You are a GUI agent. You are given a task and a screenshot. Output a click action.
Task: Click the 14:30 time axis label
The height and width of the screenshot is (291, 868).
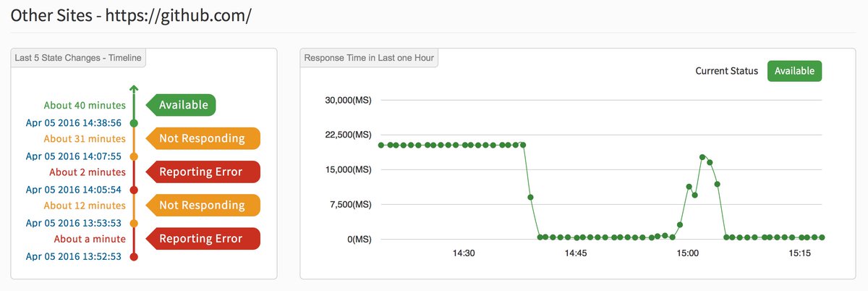click(x=464, y=254)
